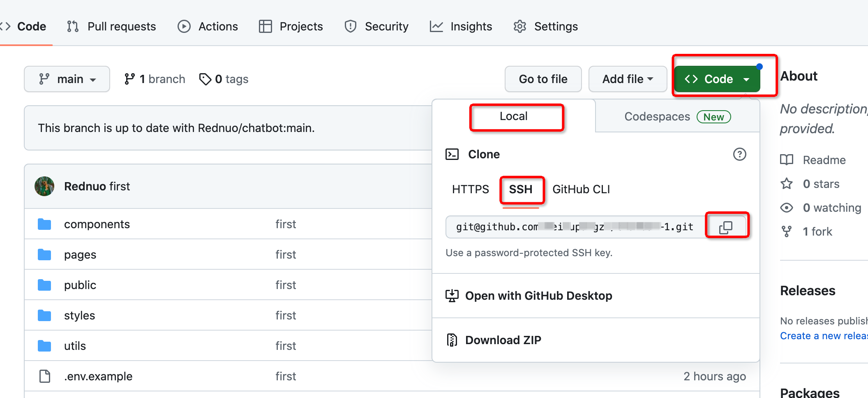Click the branch icon beside 1 branch
Viewport: 868px width, 398px height.
[x=130, y=79]
